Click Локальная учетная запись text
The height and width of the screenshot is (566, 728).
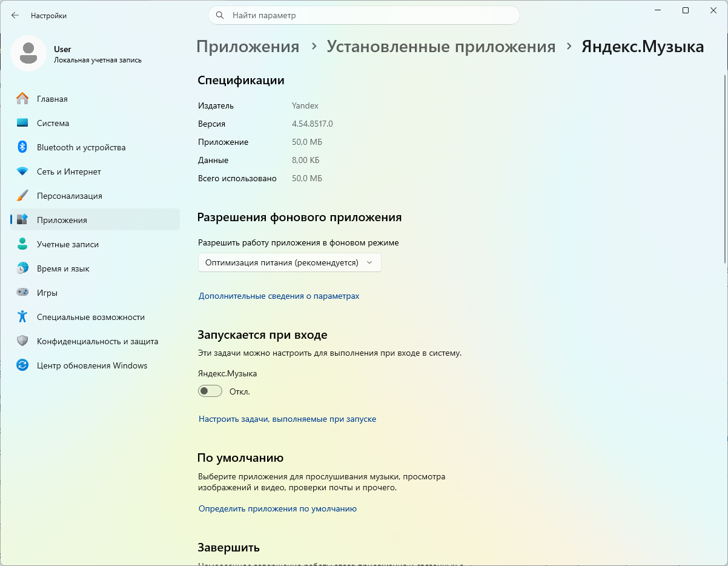pyautogui.click(x=98, y=60)
